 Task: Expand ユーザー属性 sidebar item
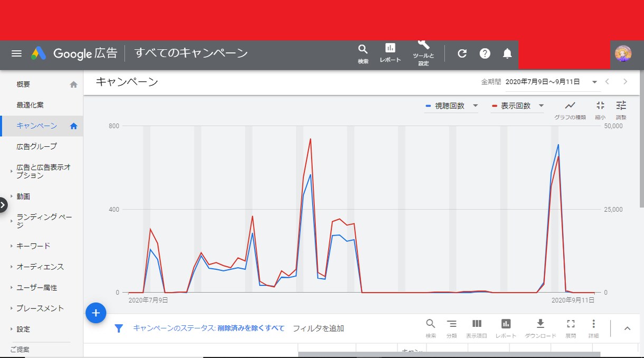click(41, 288)
